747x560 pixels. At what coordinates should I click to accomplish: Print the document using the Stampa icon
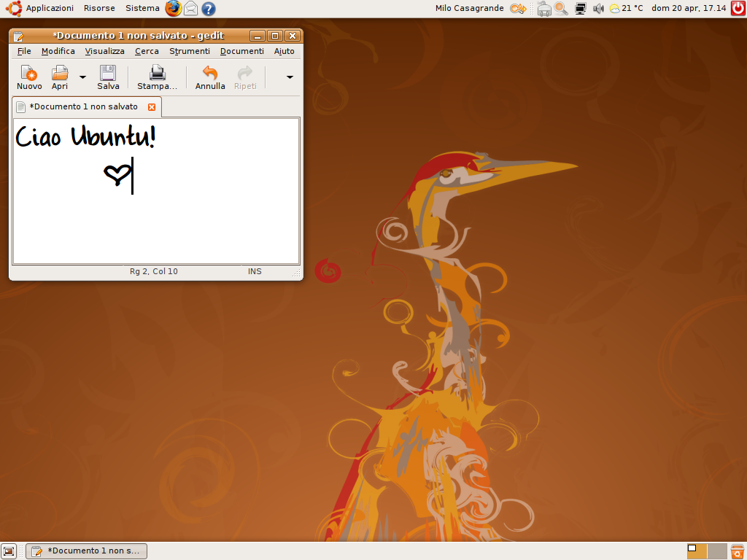click(x=157, y=74)
